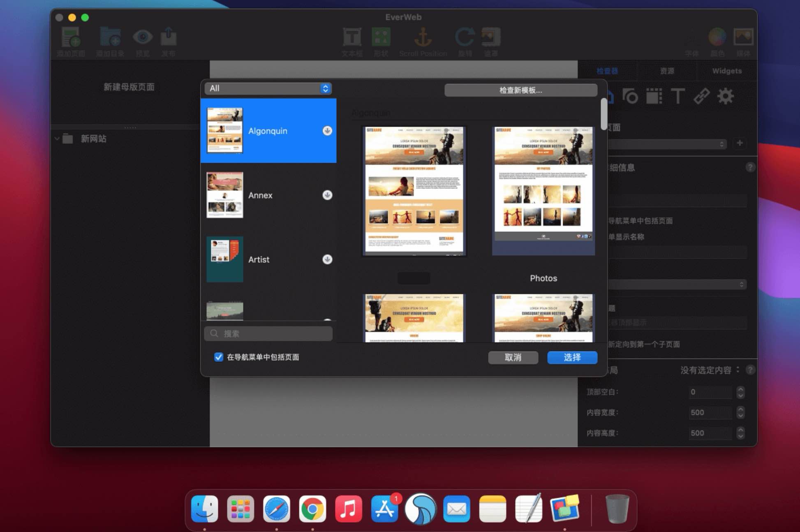Select the link inspector icon
The height and width of the screenshot is (532, 800).
coord(701,97)
